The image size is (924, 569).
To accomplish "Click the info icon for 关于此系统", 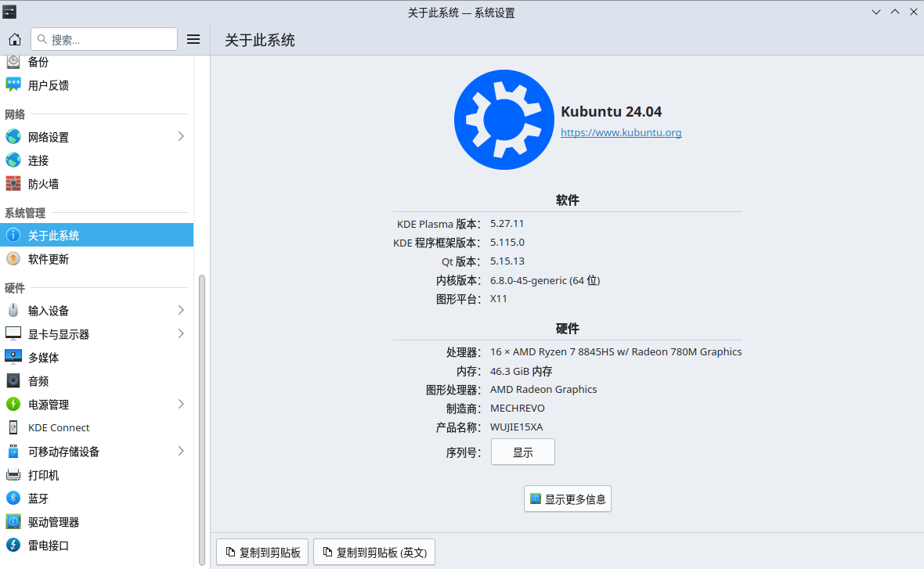I will pyautogui.click(x=13, y=235).
